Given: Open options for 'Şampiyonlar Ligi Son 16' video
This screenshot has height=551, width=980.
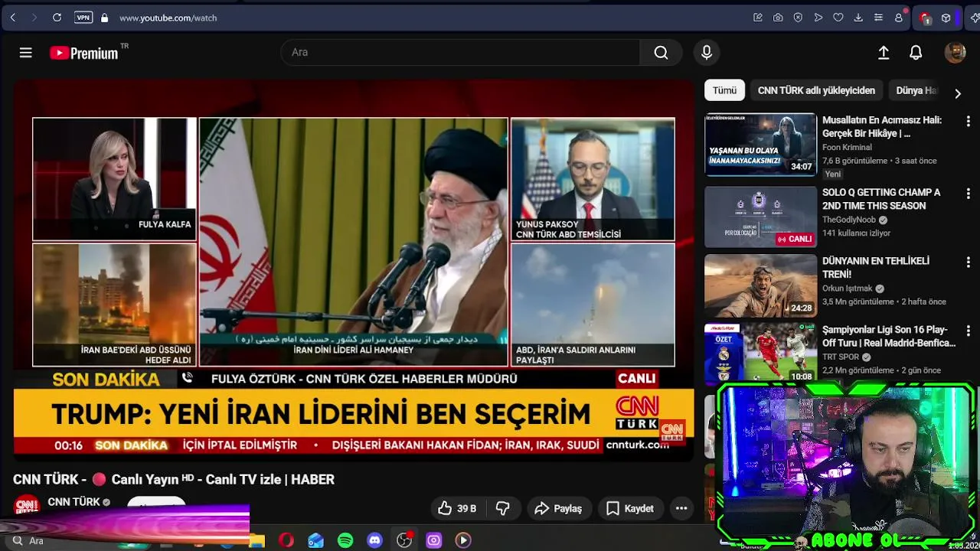Looking at the screenshot, I should pos(968,331).
